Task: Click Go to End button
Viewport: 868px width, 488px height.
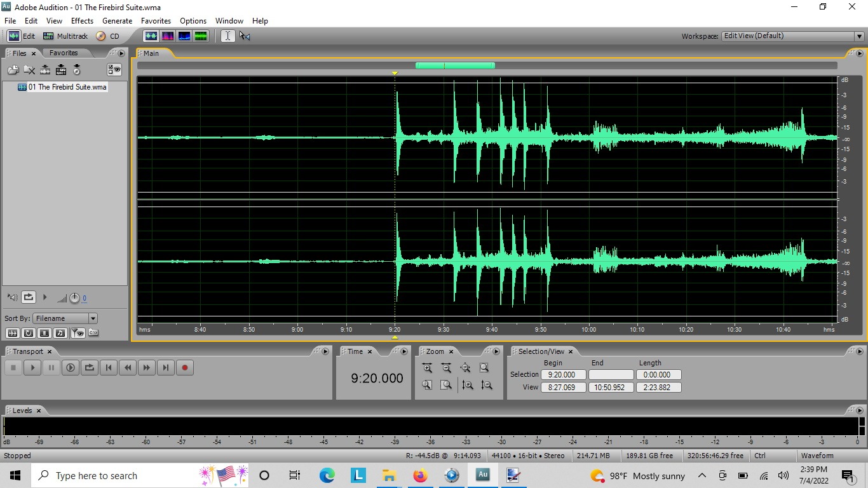Action: 166,367
